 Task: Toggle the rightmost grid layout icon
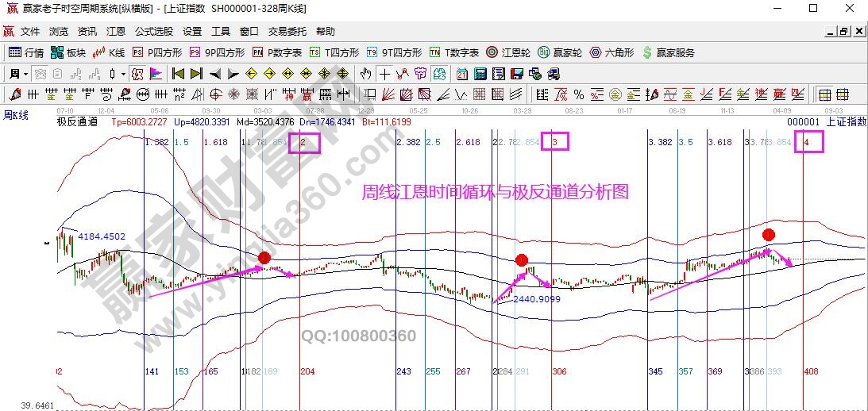click(x=841, y=94)
